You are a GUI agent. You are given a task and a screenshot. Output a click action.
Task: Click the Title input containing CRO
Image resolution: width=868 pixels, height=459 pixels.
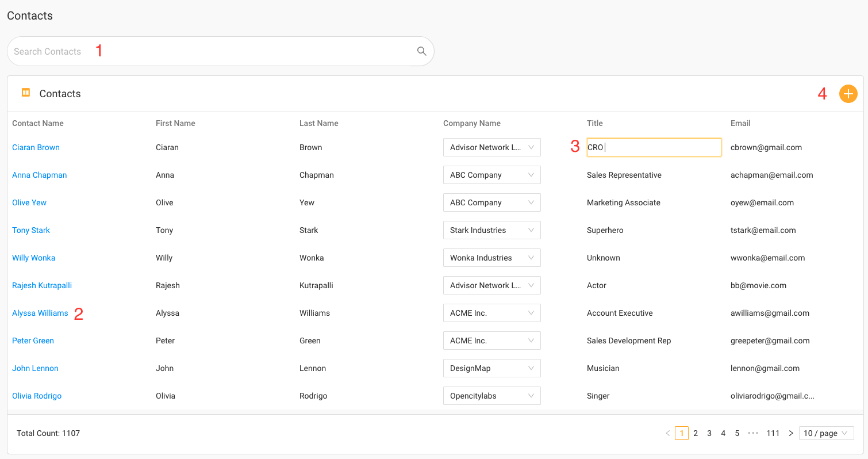pyautogui.click(x=654, y=147)
